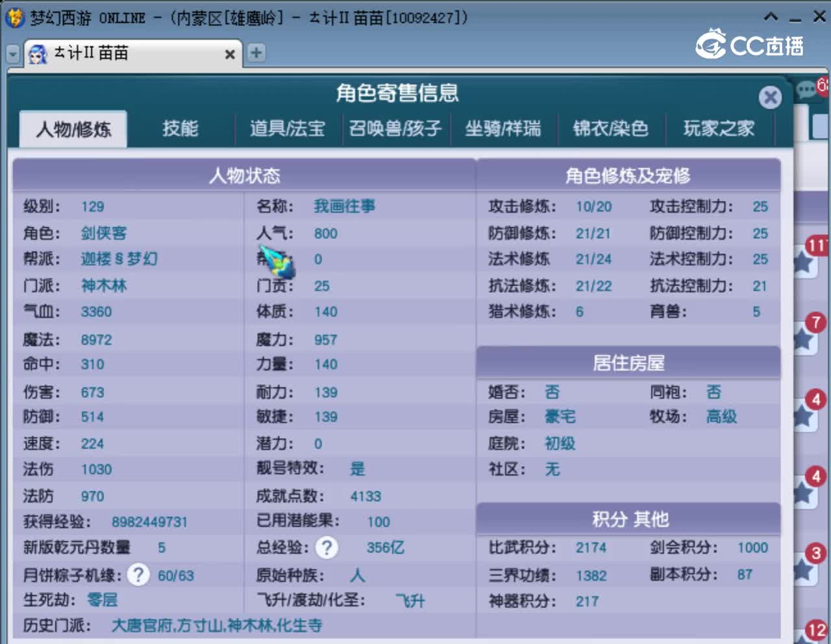The width and height of the screenshot is (831, 644).
Task: Click the help icon beside 月饼粽子机缘
Action: tap(138, 575)
